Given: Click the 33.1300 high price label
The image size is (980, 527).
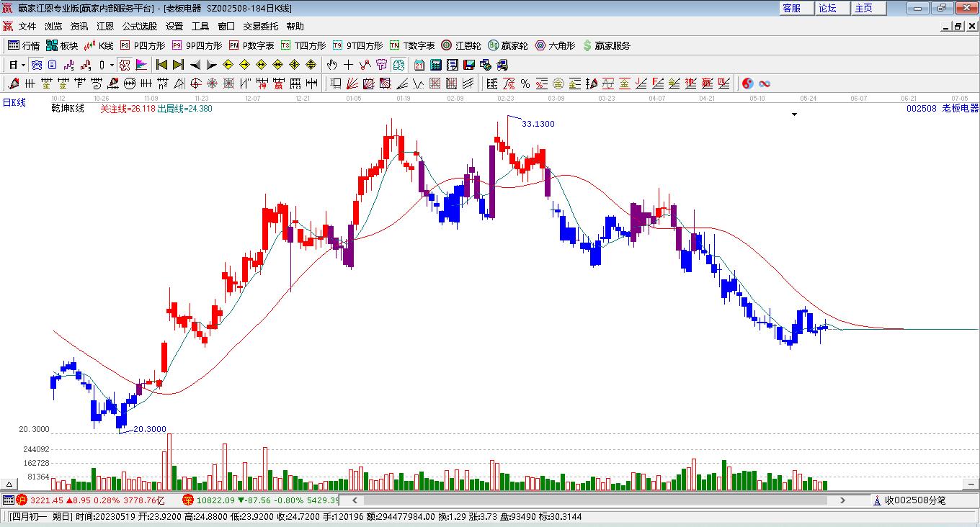Looking at the screenshot, I should (x=538, y=124).
